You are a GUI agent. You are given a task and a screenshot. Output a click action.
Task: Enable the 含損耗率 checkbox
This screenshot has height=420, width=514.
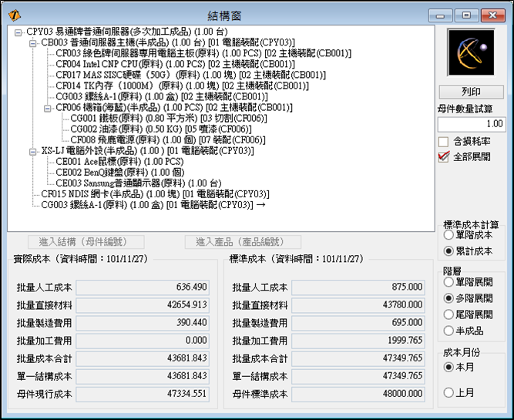click(443, 142)
